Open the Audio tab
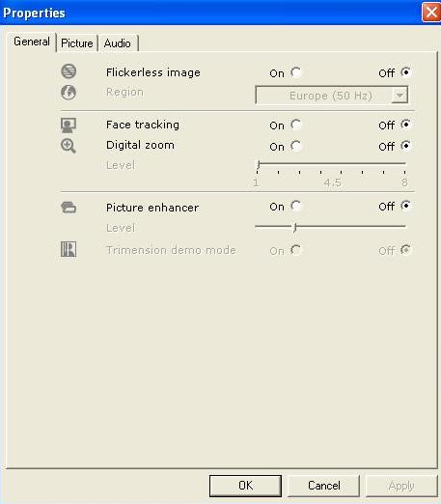 [118, 43]
